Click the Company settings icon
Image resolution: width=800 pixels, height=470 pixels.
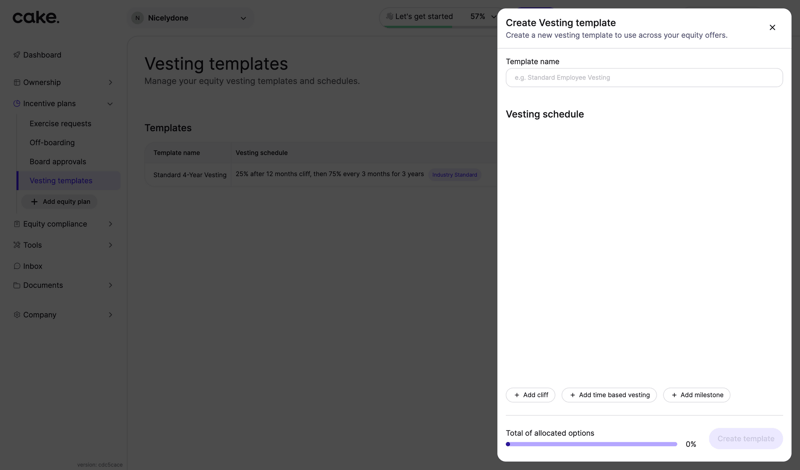tap(17, 315)
